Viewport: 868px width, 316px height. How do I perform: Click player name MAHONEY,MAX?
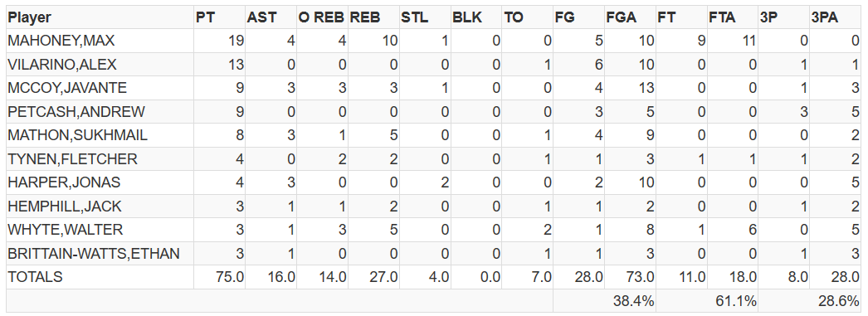click(61, 41)
